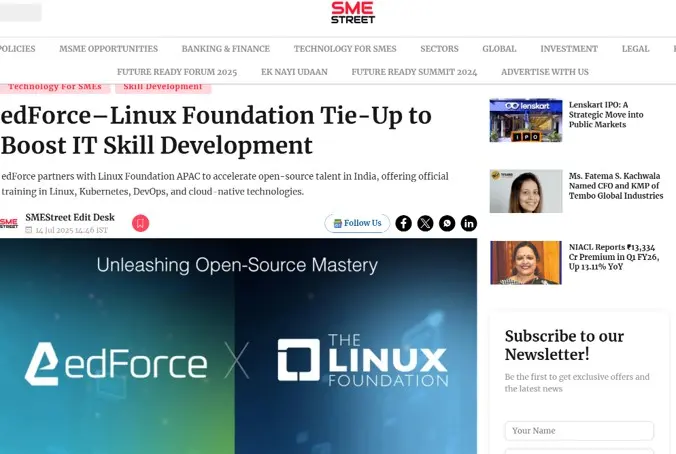676x454 pixels.
Task: Click the edForce Linux Foundation banner image
Action: [x=238, y=346]
